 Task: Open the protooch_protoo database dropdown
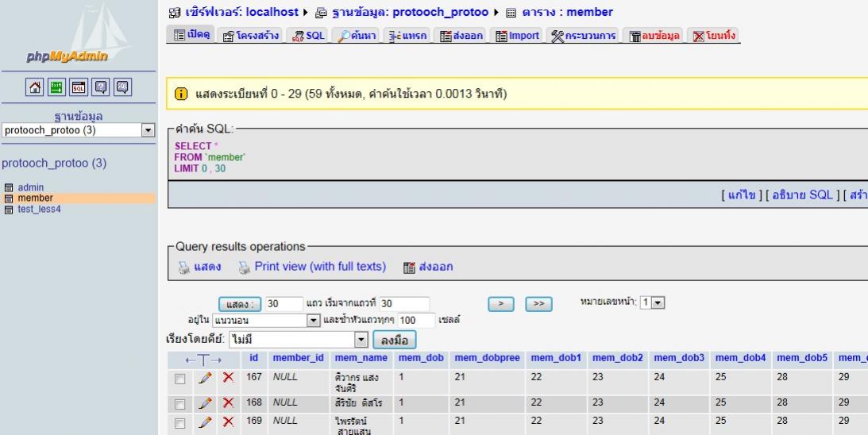click(x=78, y=130)
